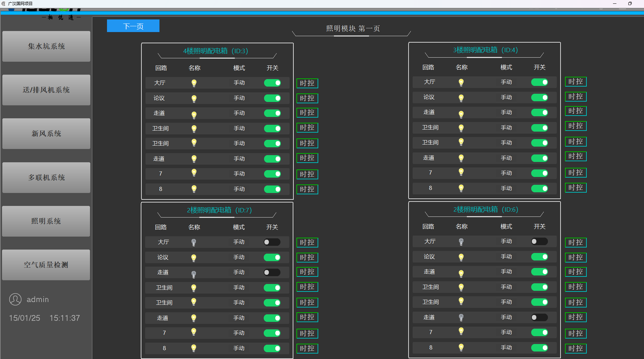Click the admin user avatar icon
644x359 pixels.
click(15, 299)
